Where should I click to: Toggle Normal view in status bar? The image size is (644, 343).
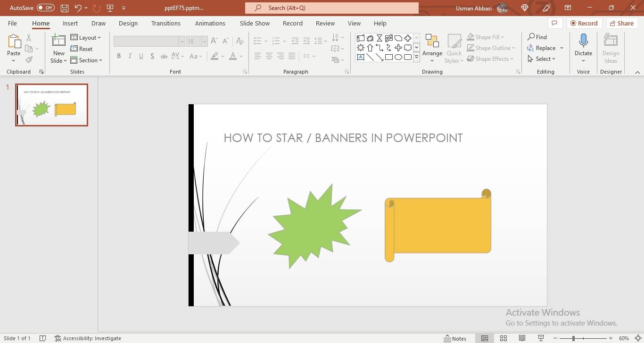click(485, 338)
